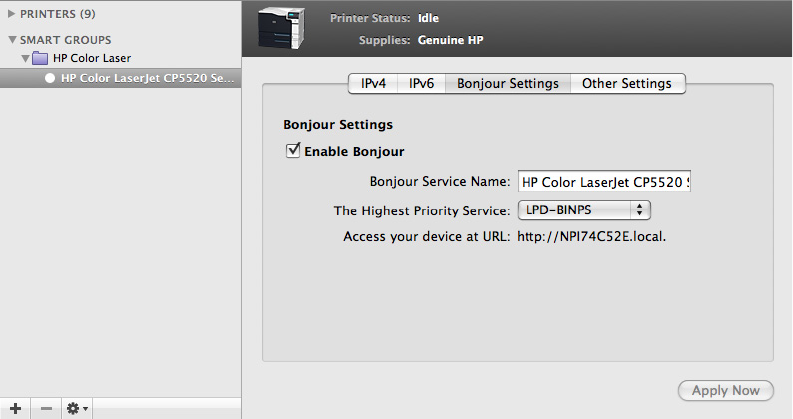This screenshot has height=419, width=793.
Task: Select the HP Color Laser group label
Action: point(92,58)
